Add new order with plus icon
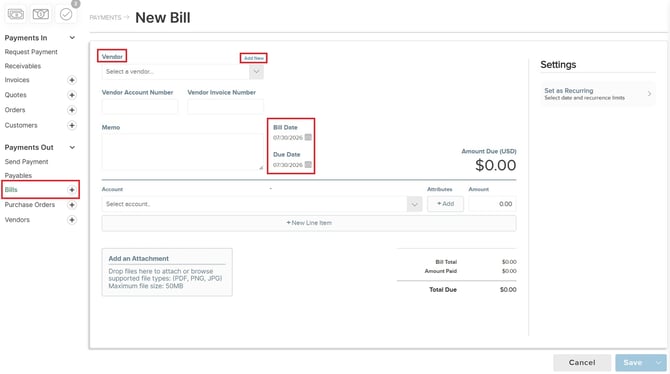 [x=72, y=110]
